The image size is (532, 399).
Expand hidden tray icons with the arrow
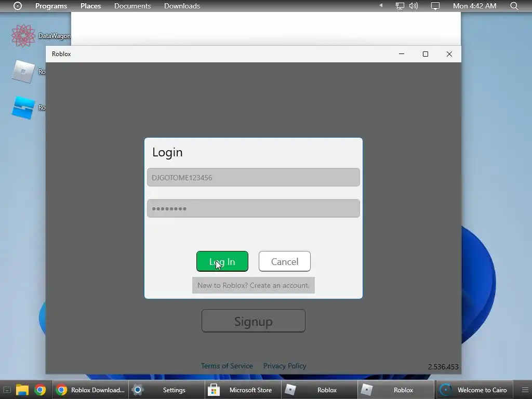[x=381, y=5]
